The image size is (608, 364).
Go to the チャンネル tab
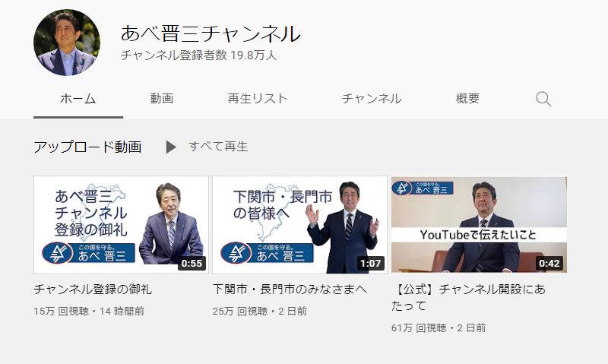click(372, 99)
